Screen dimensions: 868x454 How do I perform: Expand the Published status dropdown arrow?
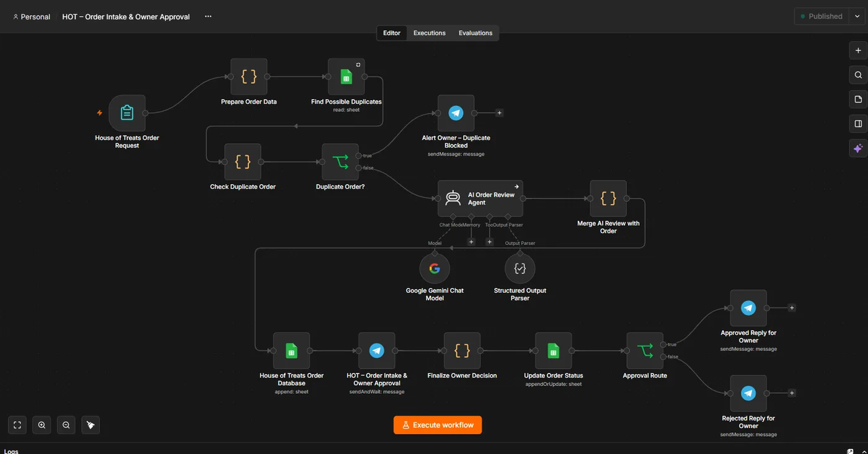click(x=857, y=17)
